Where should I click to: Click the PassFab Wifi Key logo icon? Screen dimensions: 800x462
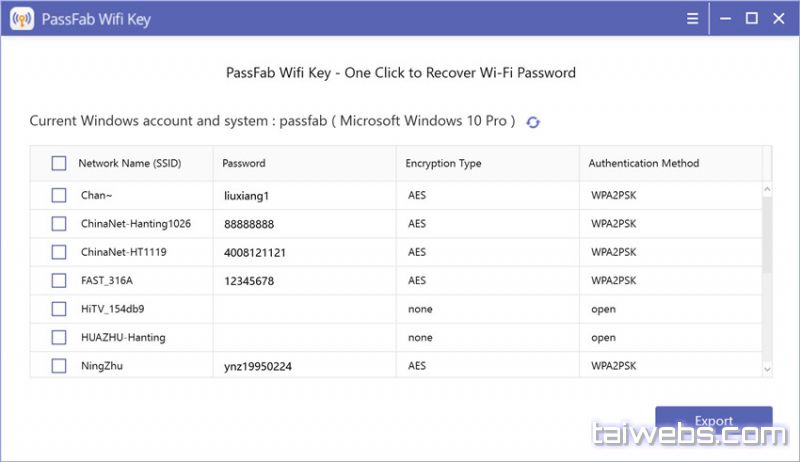pyautogui.click(x=21, y=19)
